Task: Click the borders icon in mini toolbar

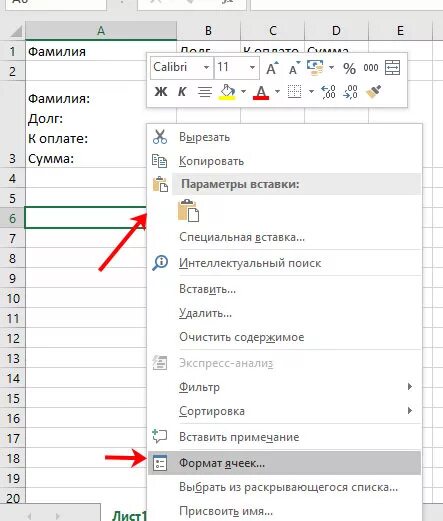Action: point(294,91)
